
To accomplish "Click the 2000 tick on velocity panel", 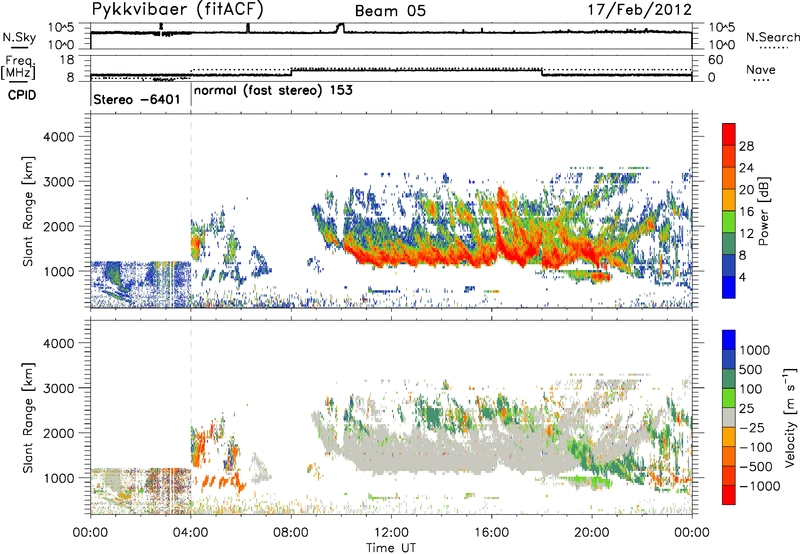I will click(x=58, y=433).
